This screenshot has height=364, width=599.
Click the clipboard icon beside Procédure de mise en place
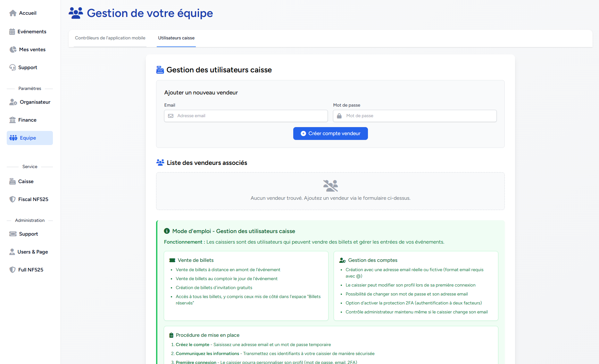pyautogui.click(x=171, y=335)
